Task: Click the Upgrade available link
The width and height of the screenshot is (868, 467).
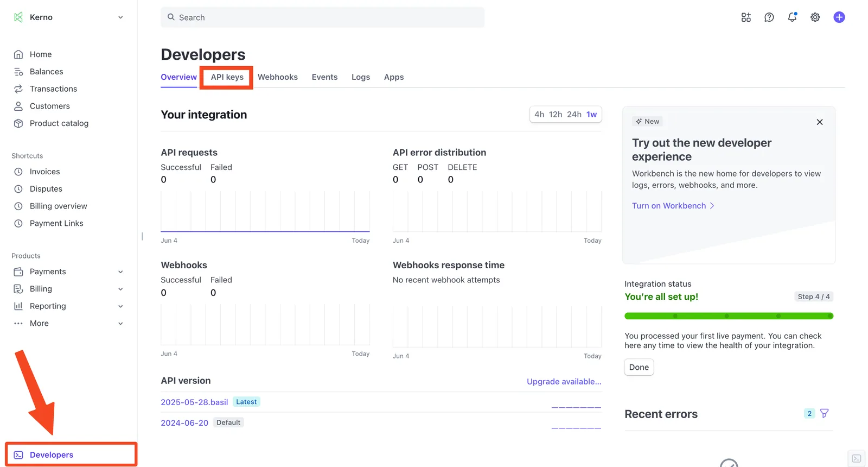Action: point(564,382)
